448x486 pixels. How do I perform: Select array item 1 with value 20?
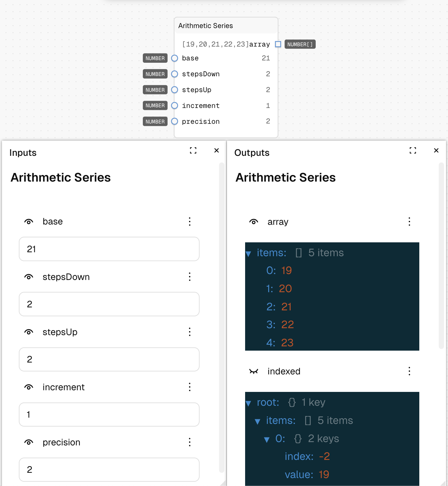279,289
